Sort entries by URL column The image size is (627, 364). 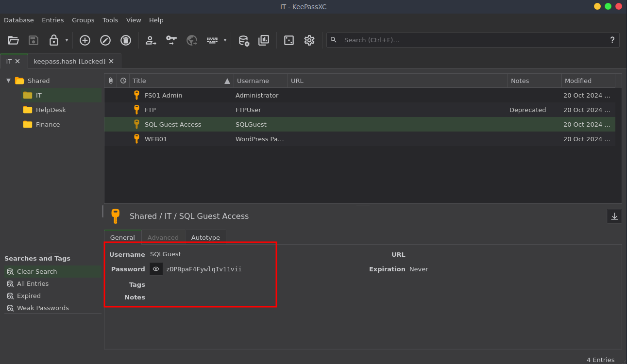[x=398, y=81]
